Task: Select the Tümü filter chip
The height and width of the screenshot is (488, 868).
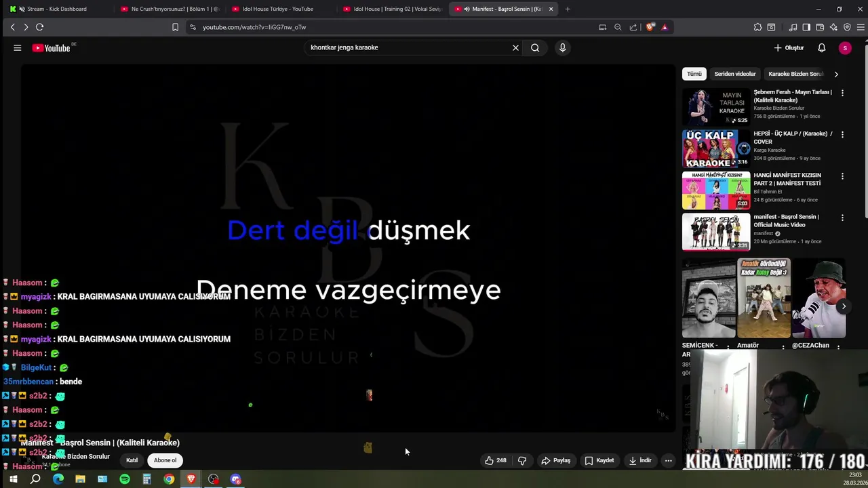Action: tap(694, 74)
